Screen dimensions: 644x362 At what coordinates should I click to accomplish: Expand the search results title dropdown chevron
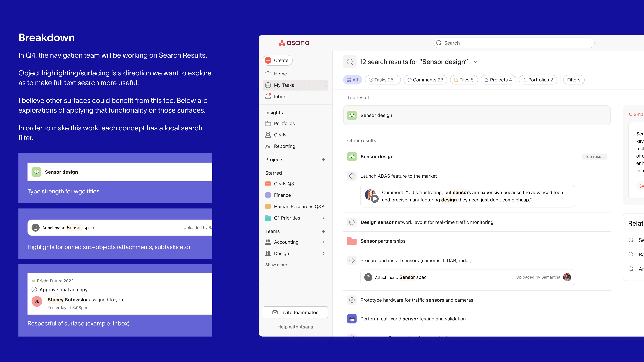pos(475,62)
